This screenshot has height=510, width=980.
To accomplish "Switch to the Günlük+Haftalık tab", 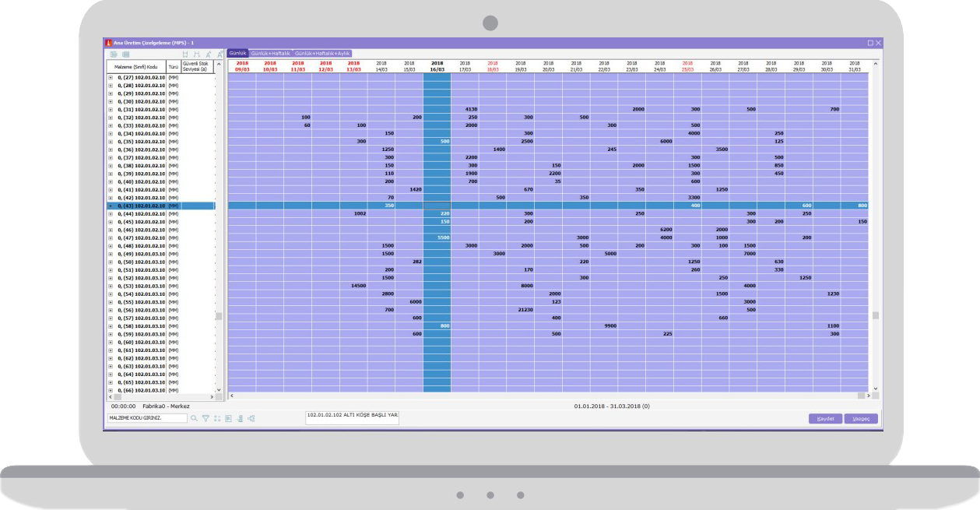I will (269, 53).
